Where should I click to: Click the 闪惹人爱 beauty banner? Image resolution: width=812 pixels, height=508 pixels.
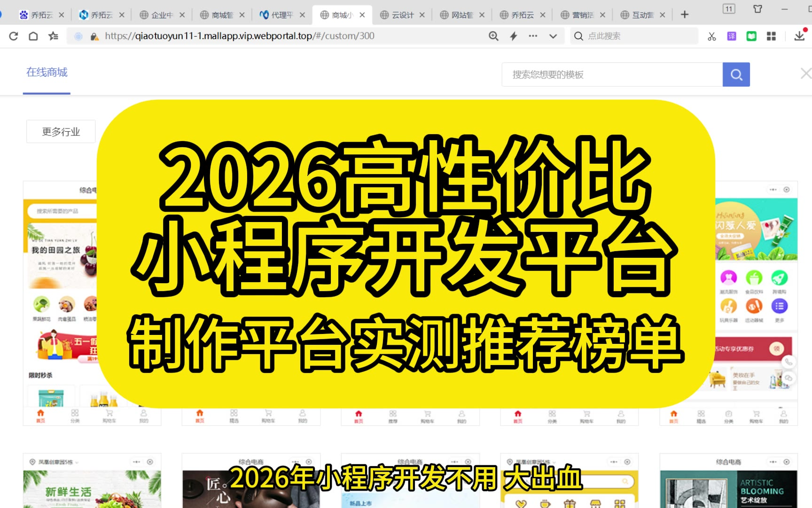pos(756,229)
